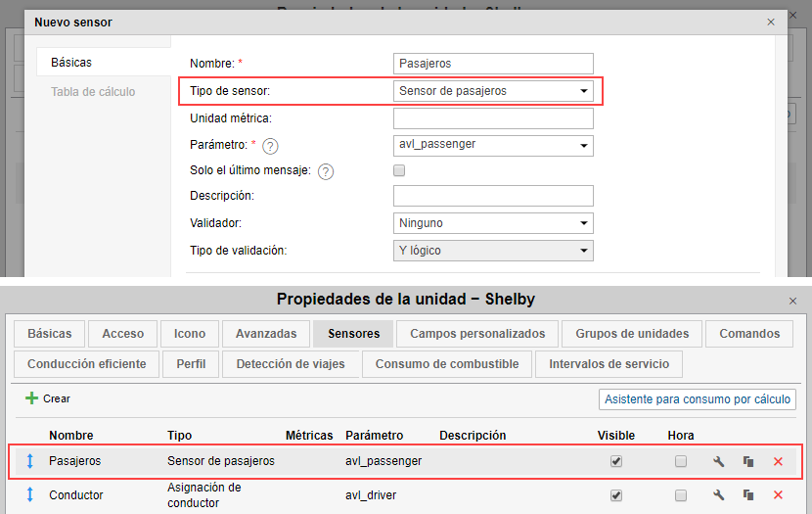812x514 pixels.
Task: Open the Validador dropdown
Action: [493, 223]
